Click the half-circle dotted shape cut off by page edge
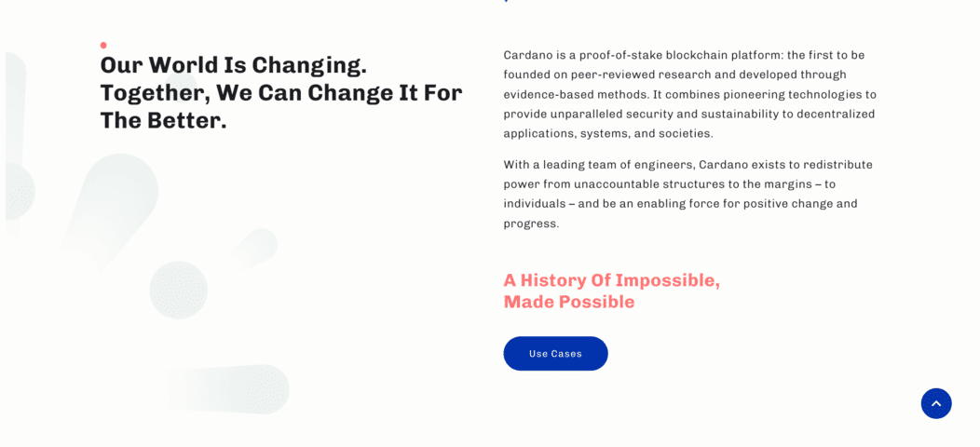Viewport: 980px width, 447px height. 20,191
